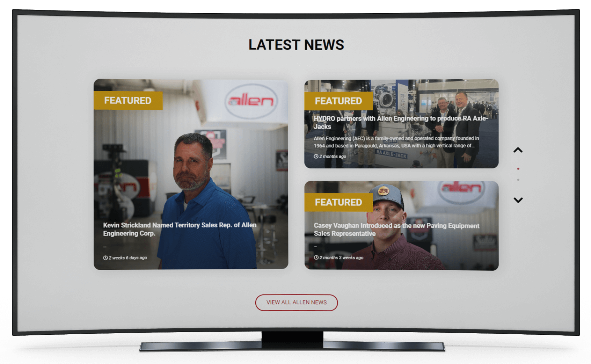Click the '2 weeks 6 days ago' timestamp
This screenshot has height=364, width=591.
click(128, 258)
